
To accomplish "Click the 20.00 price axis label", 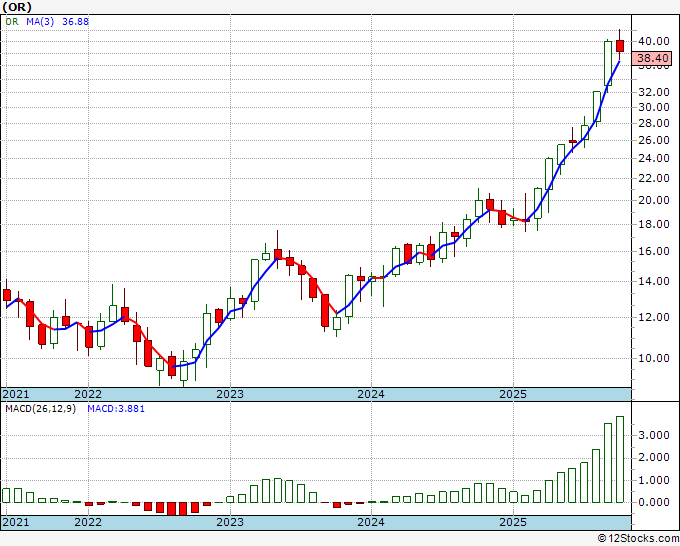I will 653,200.
